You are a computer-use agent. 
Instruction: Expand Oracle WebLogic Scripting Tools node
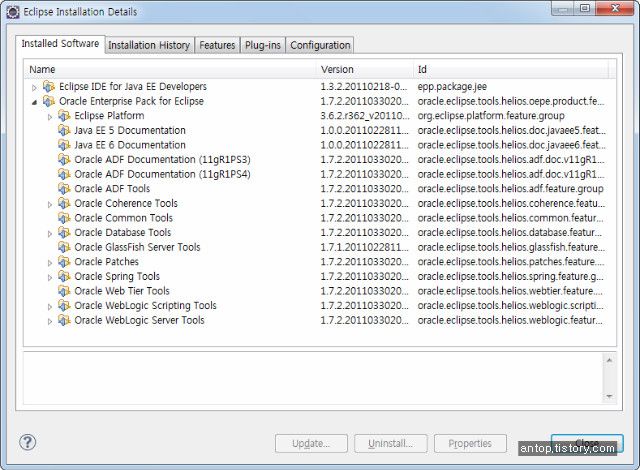click(x=50, y=307)
